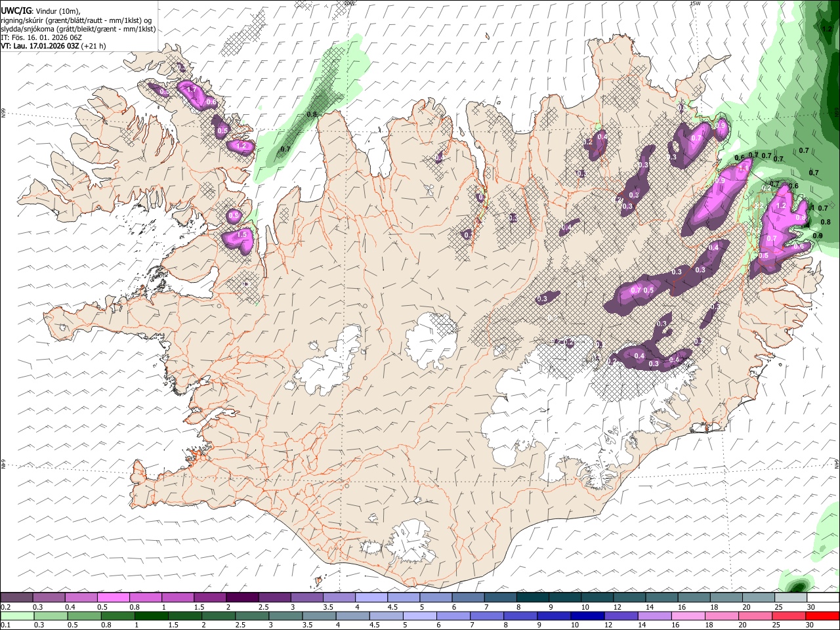The width and height of the screenshot is (840, 630).
Task: Click the slydda/snjókoma legend description line
Action: click(x=78, y=29)
